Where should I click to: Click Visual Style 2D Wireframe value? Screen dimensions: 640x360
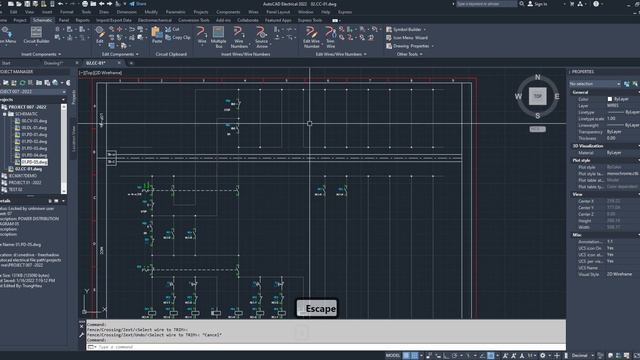point(619,274)
